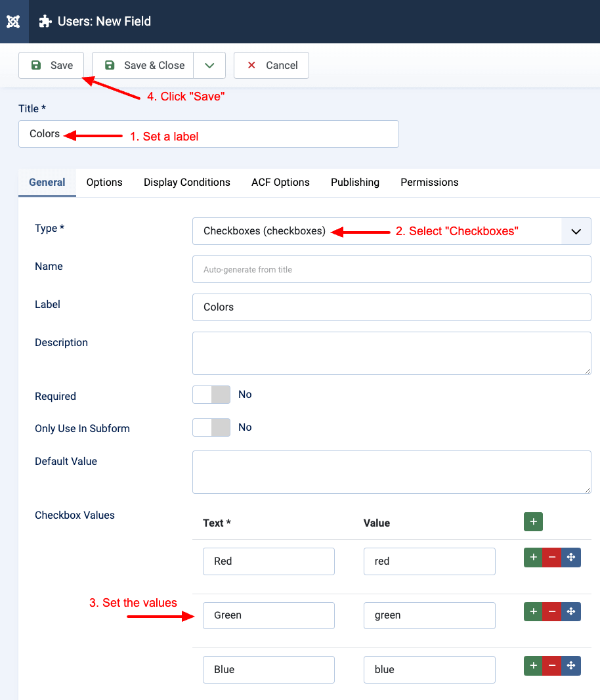The width and height of the screenshot is (600, 700).
Task: Click the move handle icon for Green row
Action: [571, 611]
